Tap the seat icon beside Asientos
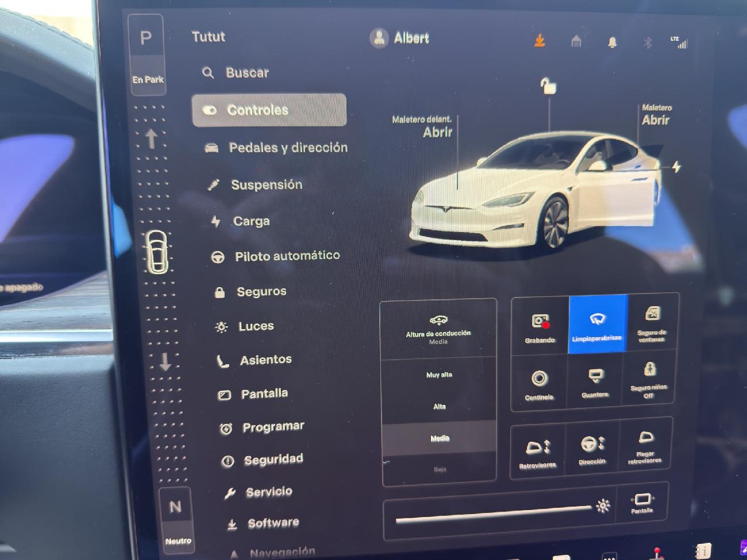The image size is (747, 560). (x=222, y=361)
